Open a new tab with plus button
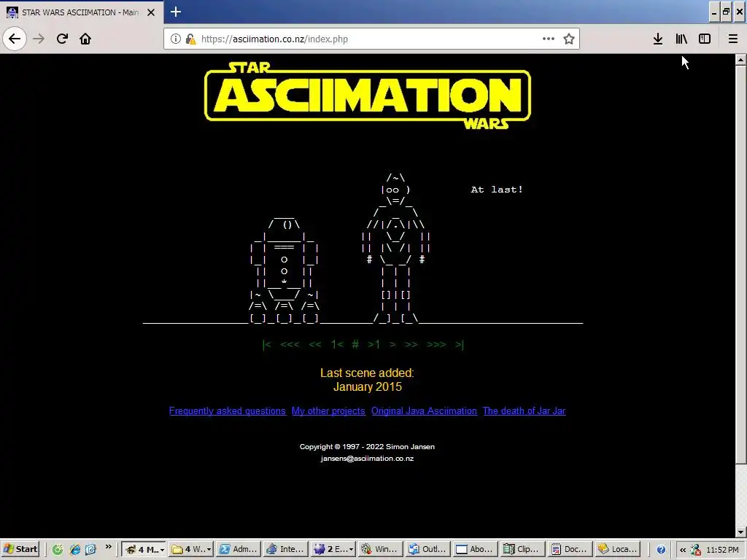The width and height of the screenshot is (747, 560). click(176, 12)
